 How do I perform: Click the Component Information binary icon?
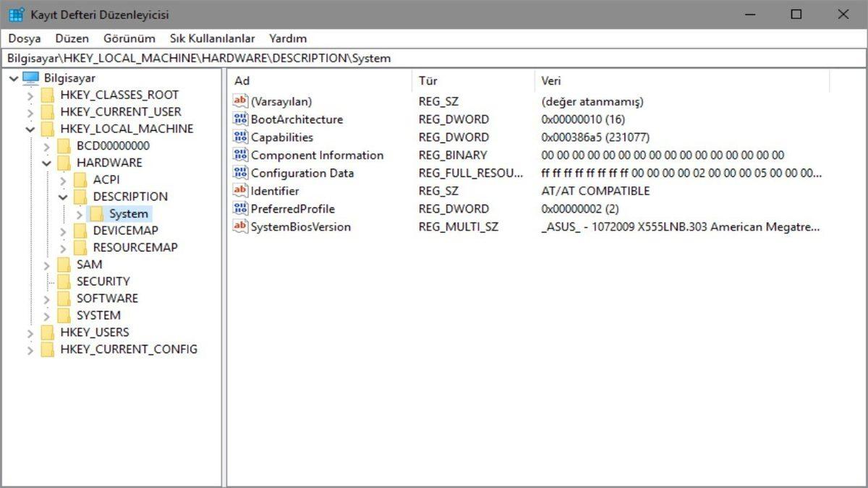coord(239,155)
